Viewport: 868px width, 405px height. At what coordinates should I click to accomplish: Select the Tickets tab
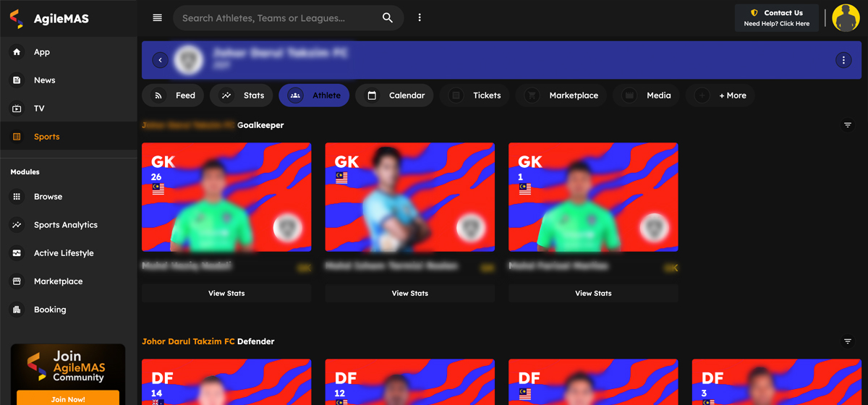pyautogui.click(x=475, y=95)
